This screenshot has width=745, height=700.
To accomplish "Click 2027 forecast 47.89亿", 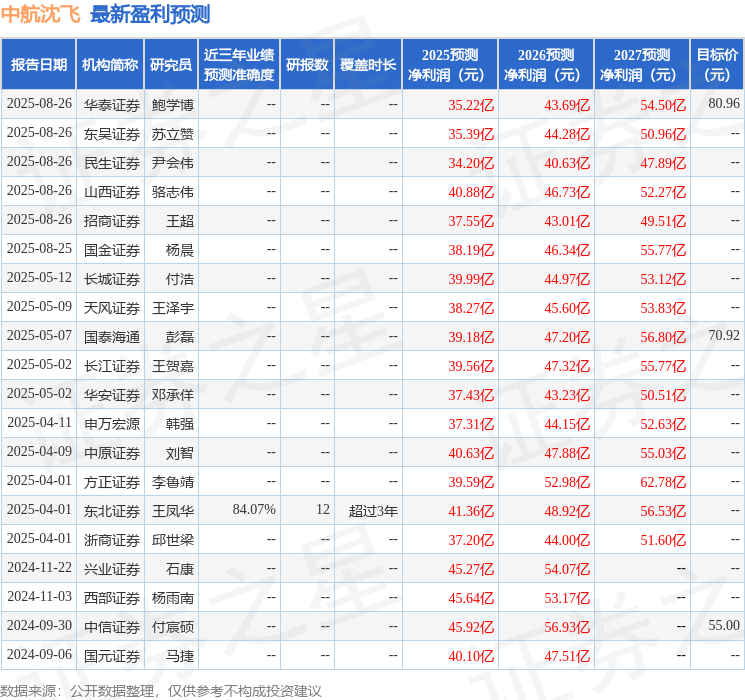I will pos(663,163).
